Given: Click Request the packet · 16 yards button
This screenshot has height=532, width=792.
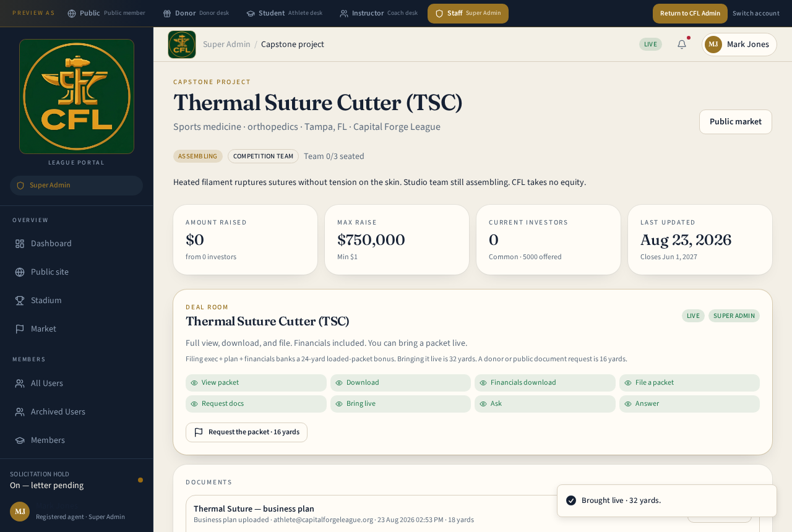Looking at the screenshot, I should 246,432.
